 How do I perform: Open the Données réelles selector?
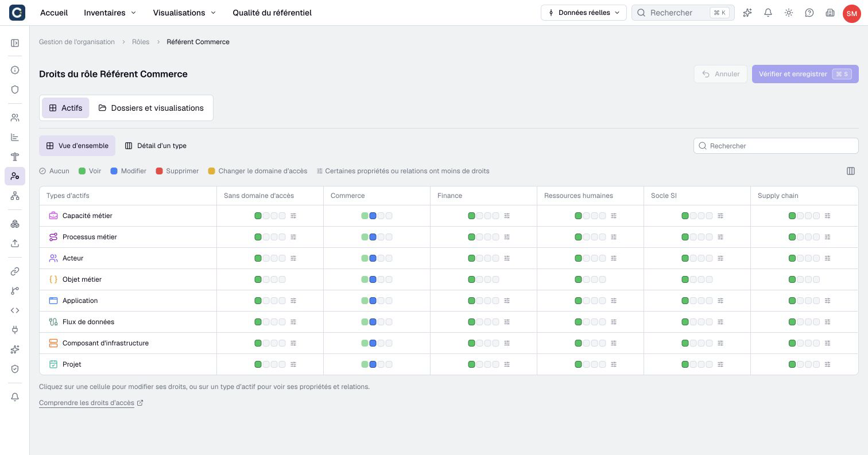[584, 13]
